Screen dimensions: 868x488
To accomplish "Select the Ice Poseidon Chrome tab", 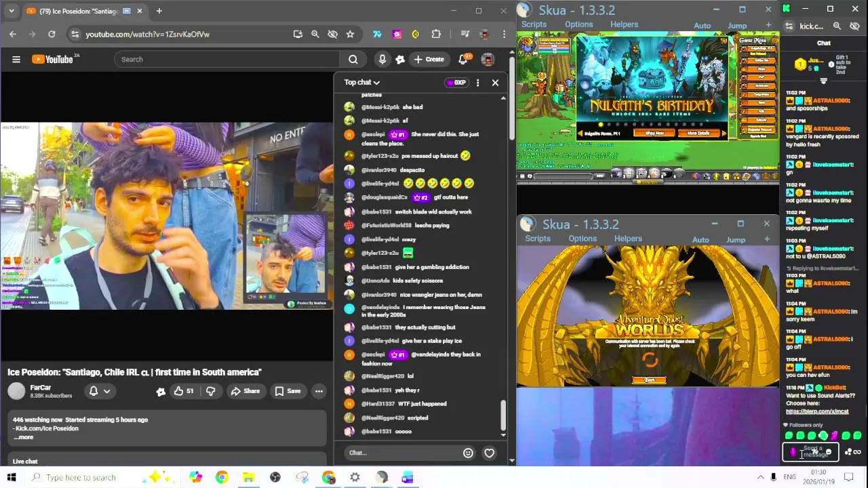I will pyautogui.click(x=84, y=11).
